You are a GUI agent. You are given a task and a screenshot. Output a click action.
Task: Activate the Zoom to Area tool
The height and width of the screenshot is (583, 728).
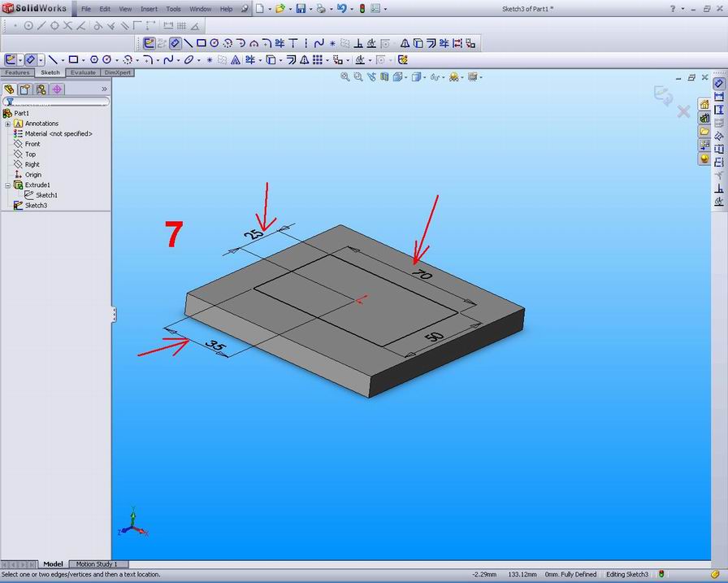[357, 77]
